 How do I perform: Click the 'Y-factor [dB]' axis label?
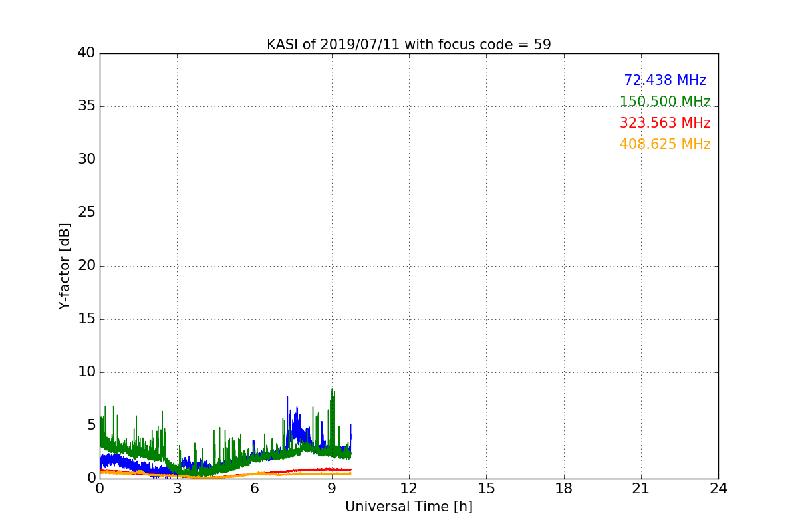click(65, 266)
